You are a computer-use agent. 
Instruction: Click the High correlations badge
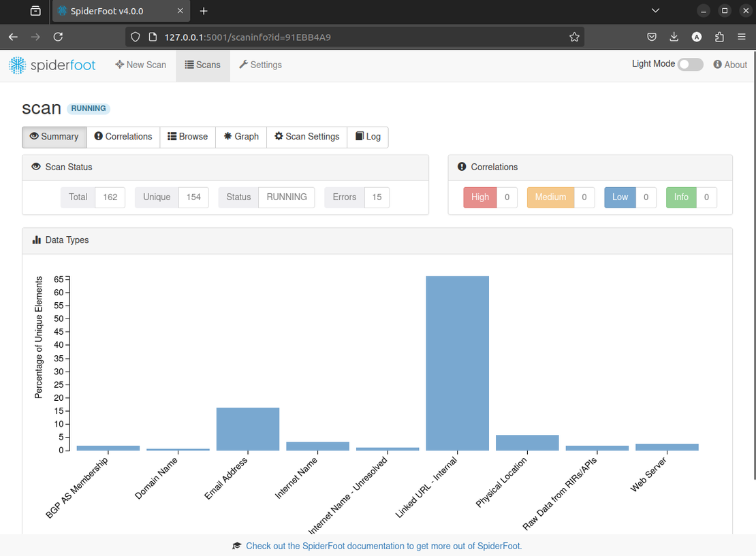pos(480,197)
